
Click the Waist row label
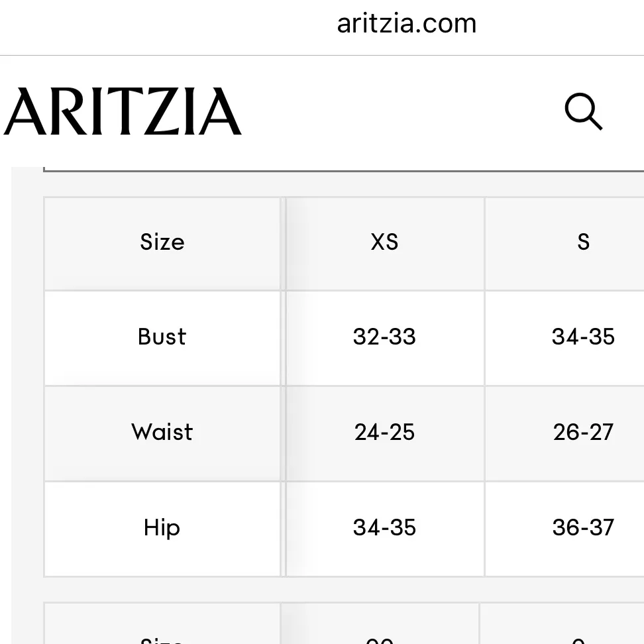pos(162,433)
